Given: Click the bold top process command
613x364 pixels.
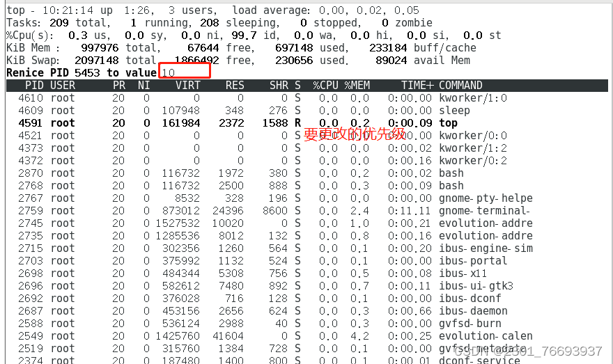Looking at the screenshot, I should 448,122.
